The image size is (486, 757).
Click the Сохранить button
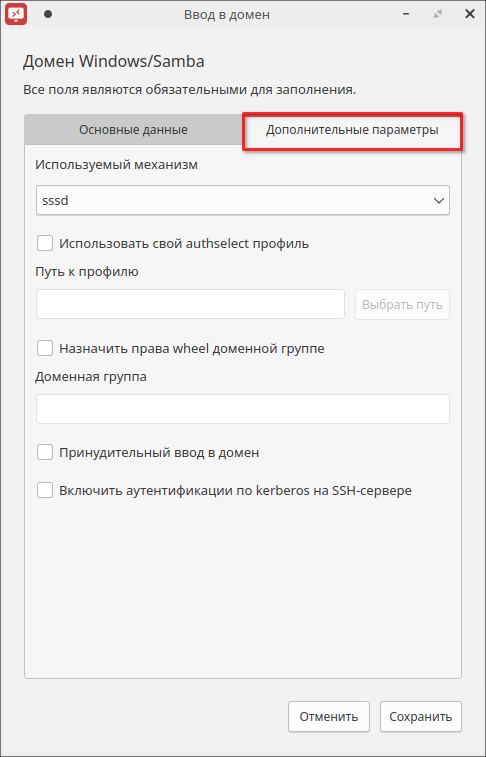tap(421, 716)
